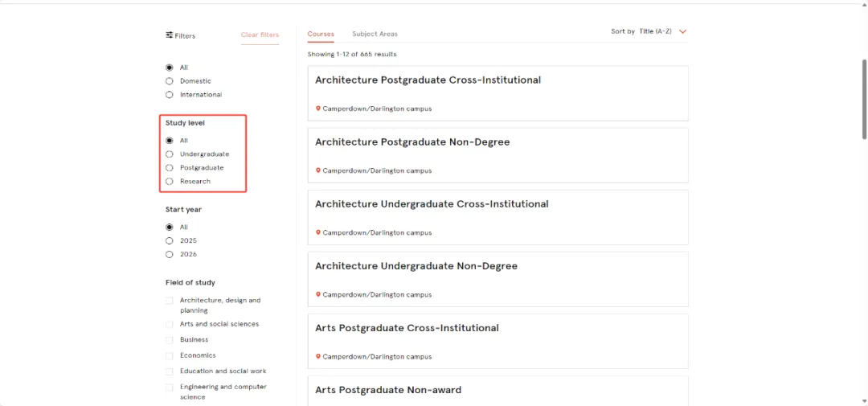Select the Undergraduate study level radio
The width and height of the screenshot is (868, 406).
[x=170, y=154]
